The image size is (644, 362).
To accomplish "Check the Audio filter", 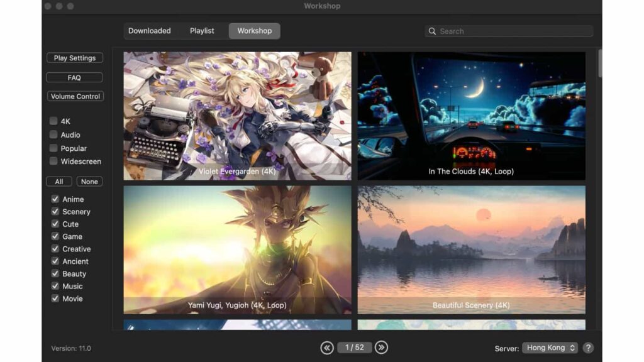I will pos(53,134).
